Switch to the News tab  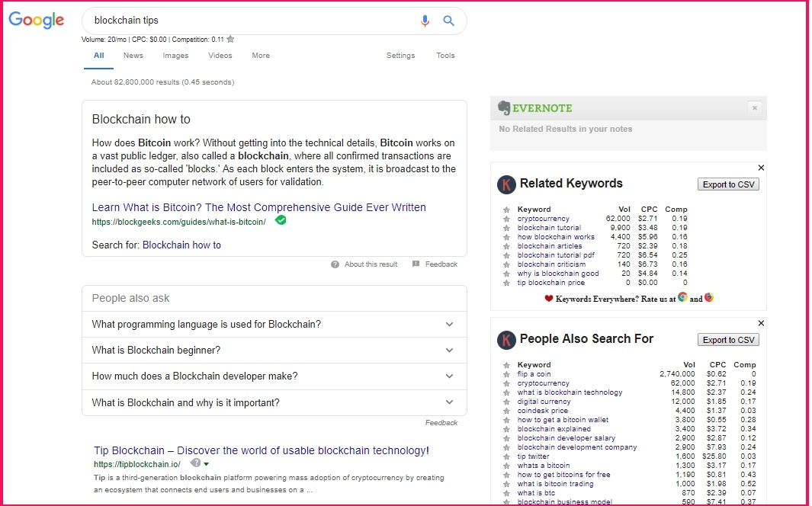pos(133,56)
